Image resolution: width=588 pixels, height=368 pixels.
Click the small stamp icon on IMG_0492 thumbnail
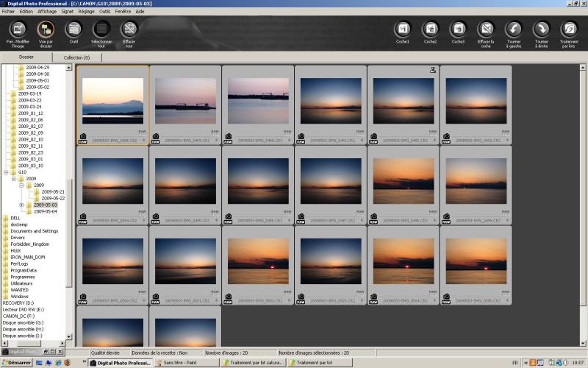[x=433, y=70]
